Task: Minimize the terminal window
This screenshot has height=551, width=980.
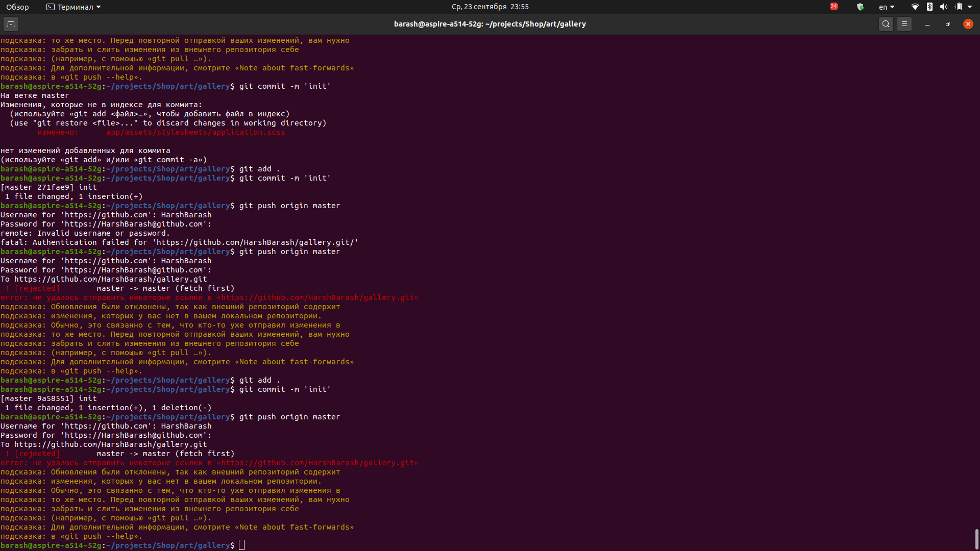Action: 927,24
